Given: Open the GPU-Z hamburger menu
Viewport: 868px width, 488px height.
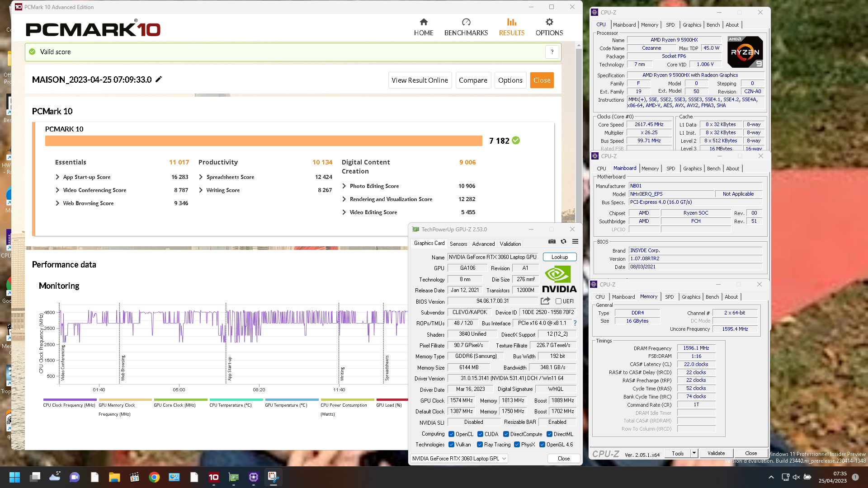Looking at the screenshot, I should 575,241.
